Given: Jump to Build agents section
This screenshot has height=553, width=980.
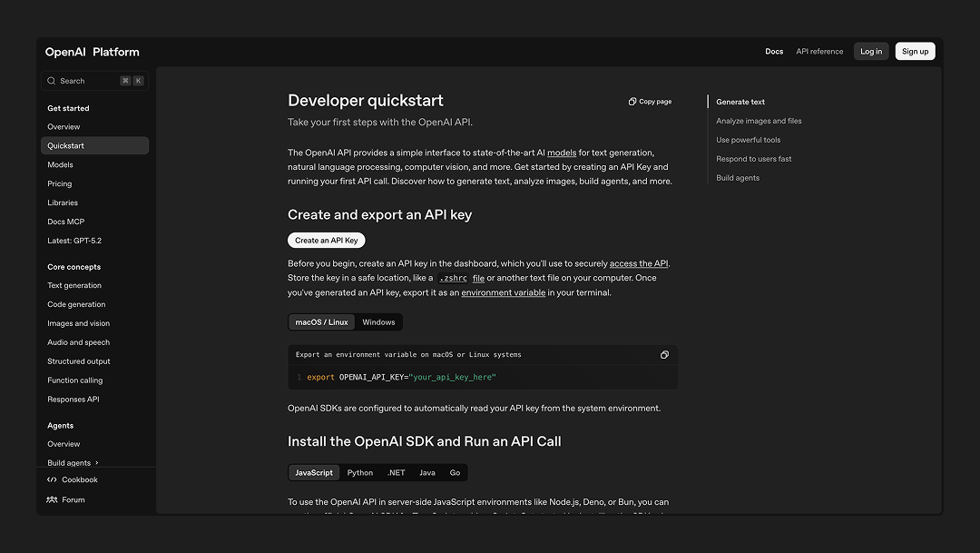Looking at the screenshot, I should click(738, 178).
